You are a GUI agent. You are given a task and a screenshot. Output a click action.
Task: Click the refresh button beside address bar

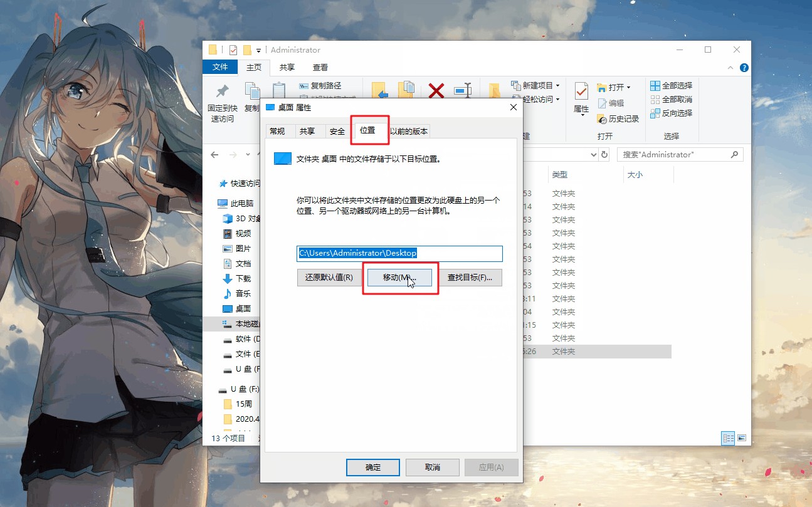(x=605, y=154)
